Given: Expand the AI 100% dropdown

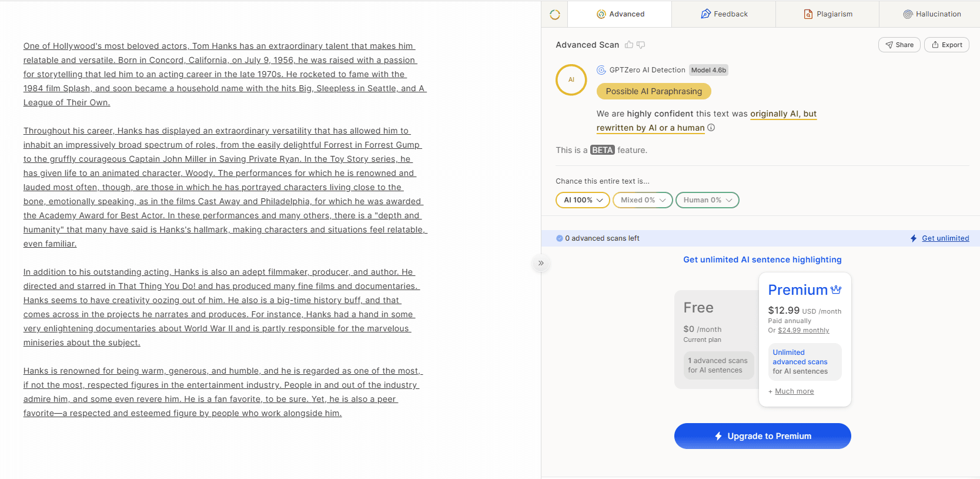Looking at the screenshot, I should click(x=583, y=200).
